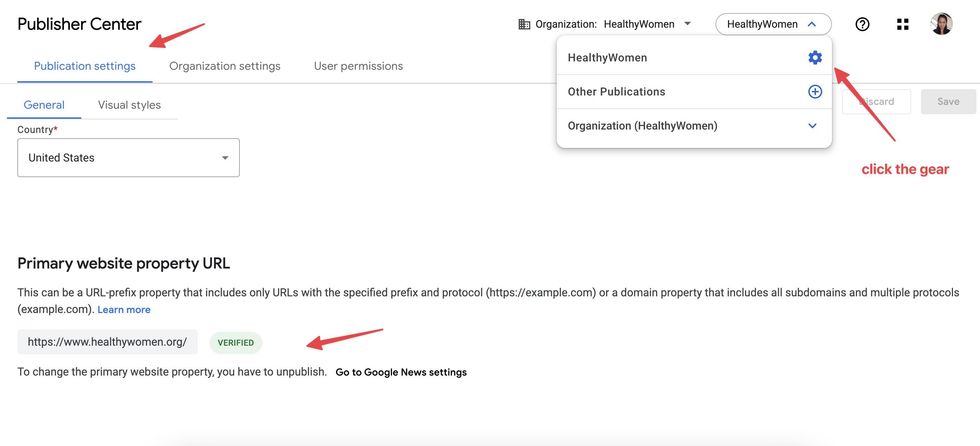Click the Primary website property URL heading

pos(124,263)
